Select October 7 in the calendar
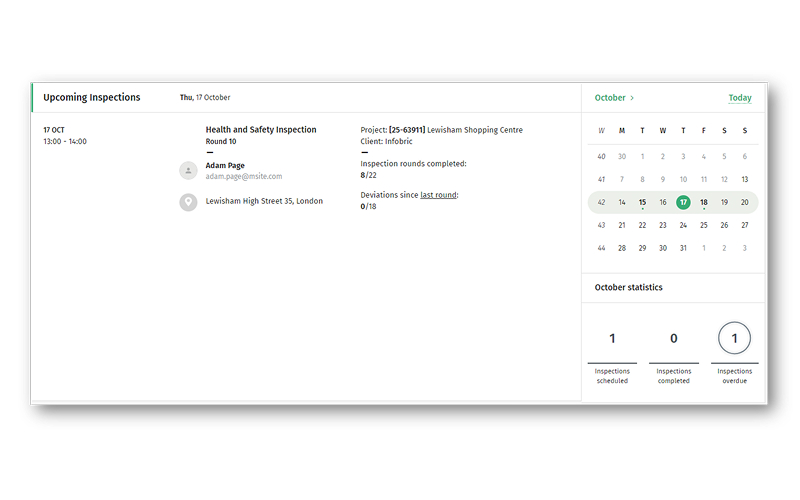Image resolution: width=800 pixels, height=500 pixels. point(622,179)
